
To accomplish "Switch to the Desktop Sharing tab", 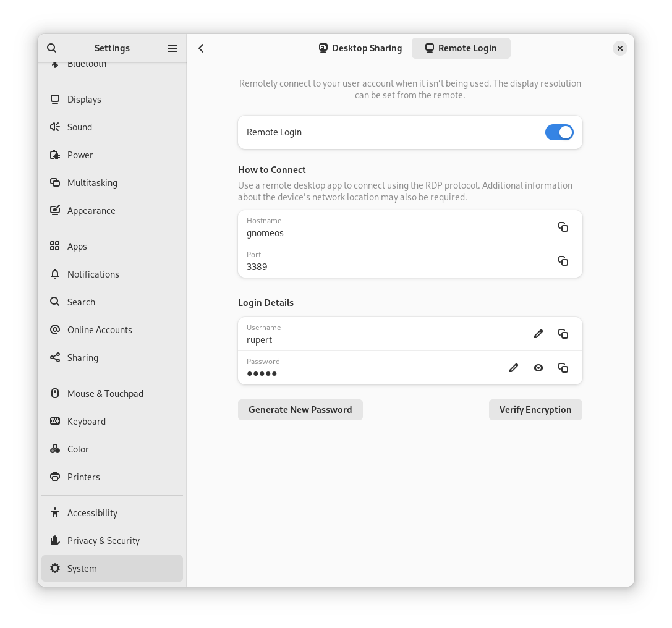I will coord(360,48).
